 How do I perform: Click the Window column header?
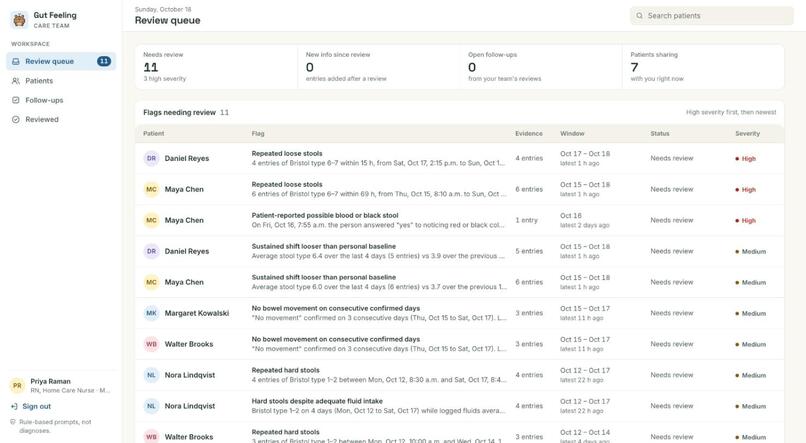[x=572, y=134]
